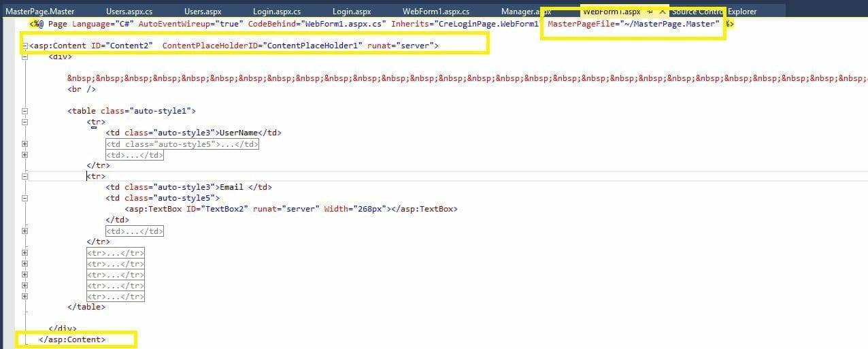Pin the WebForm1.aspx tab

click(650, 12)
